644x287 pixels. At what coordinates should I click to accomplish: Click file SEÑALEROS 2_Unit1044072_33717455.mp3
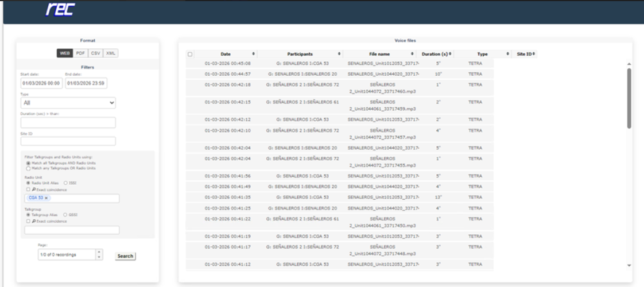tap(382, 162)
